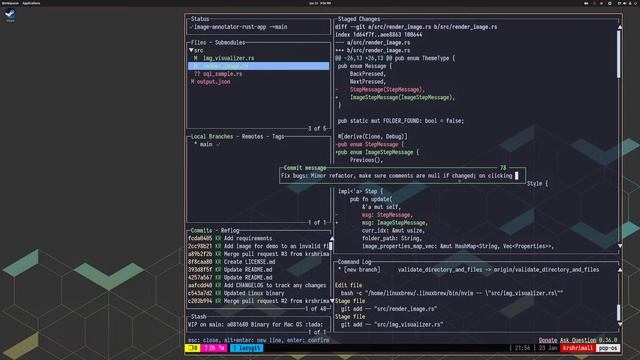Select the pink tmux uptime segment
Viewport: 640px width, 360px height.
coord(214,348)
